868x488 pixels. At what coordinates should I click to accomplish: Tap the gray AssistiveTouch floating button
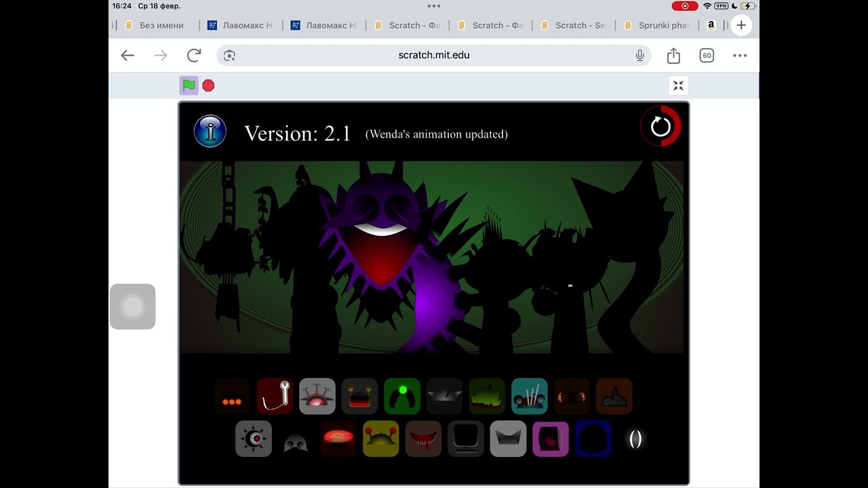pyautogui.click(x=133, y=306)
